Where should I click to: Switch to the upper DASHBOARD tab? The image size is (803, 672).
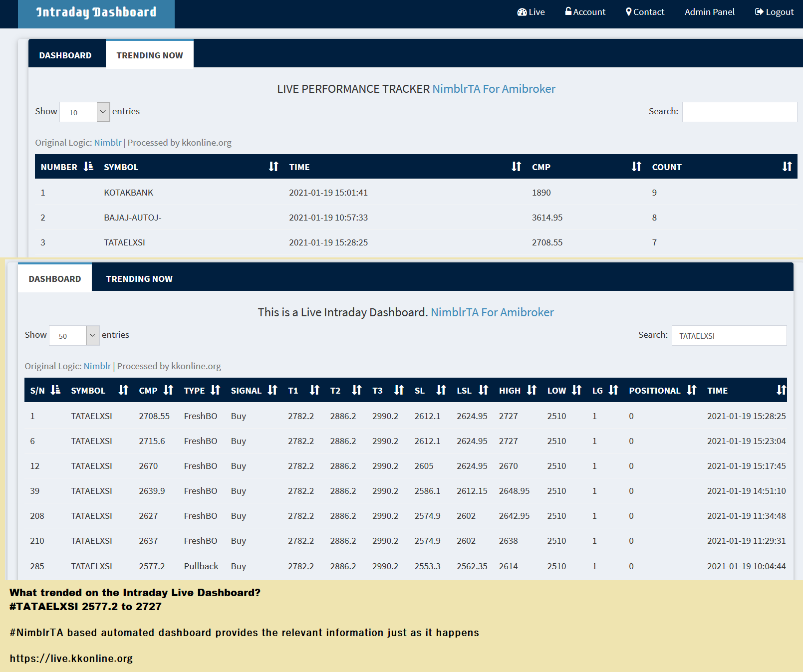65,55
